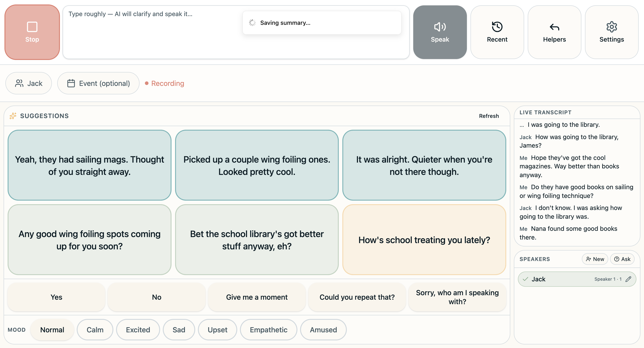This screenshot has height=348, width=644.
Task: Choose 'Any good wing foiling spots' suggestion
Action: click(x=89, y=240)
